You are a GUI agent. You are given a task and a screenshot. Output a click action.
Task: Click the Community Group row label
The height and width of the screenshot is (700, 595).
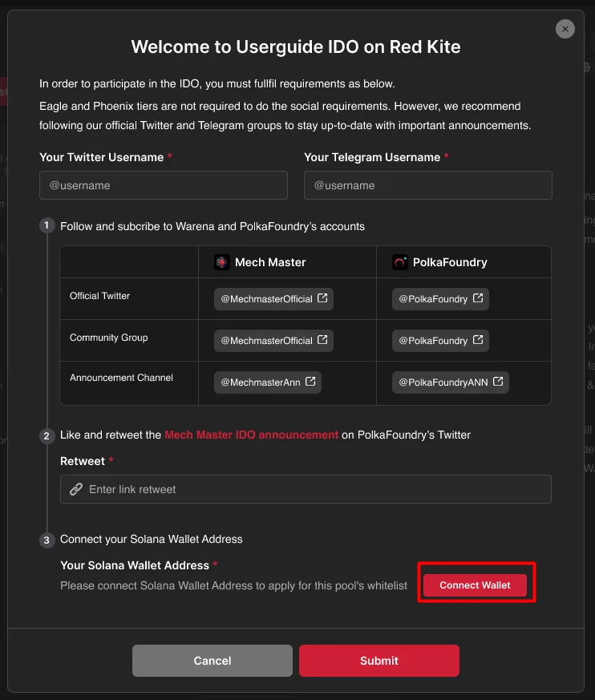click(x=108, y=338)
